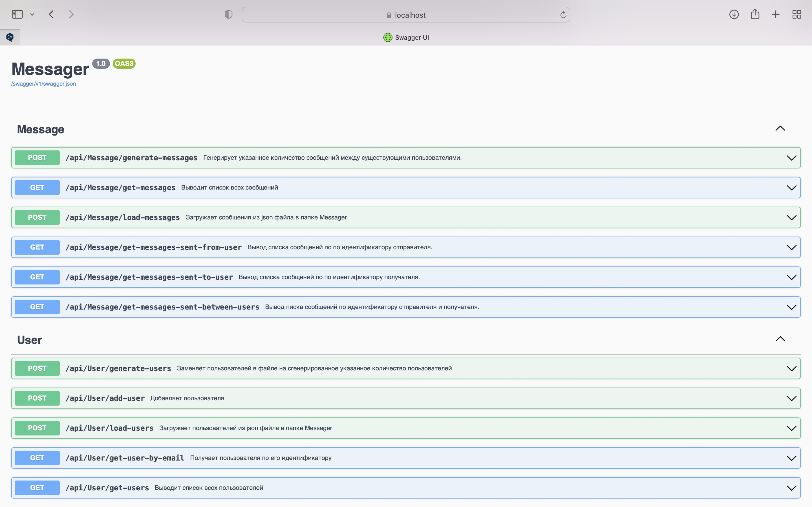The width and height of the screenshot is (812, 507).
Task: Select the POST badge on load-users
Action: [37, 428]
